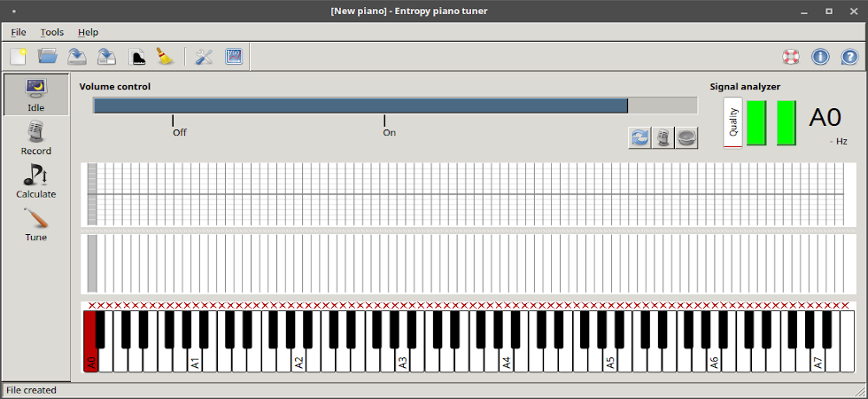Open the f(x) graph toolbar icon

[x=234, y=57]
